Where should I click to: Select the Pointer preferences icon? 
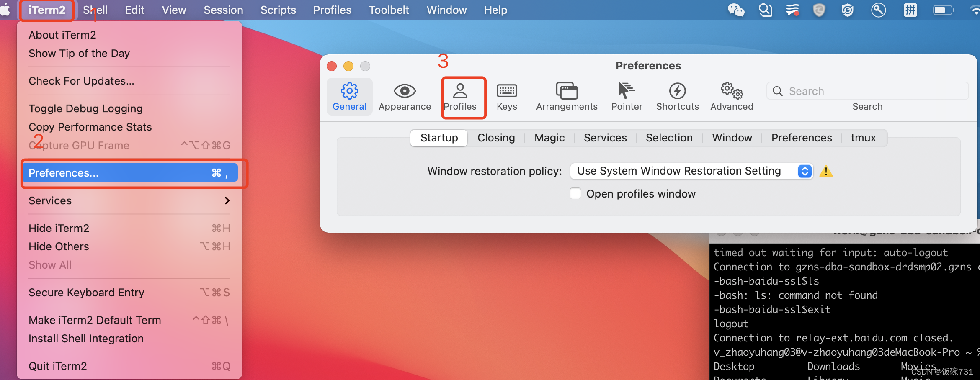point(626,96)
